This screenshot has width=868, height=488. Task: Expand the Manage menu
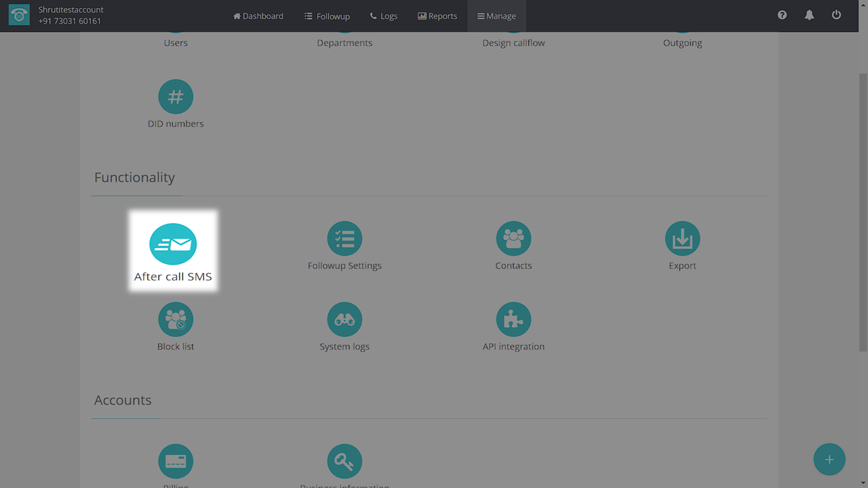496,16
